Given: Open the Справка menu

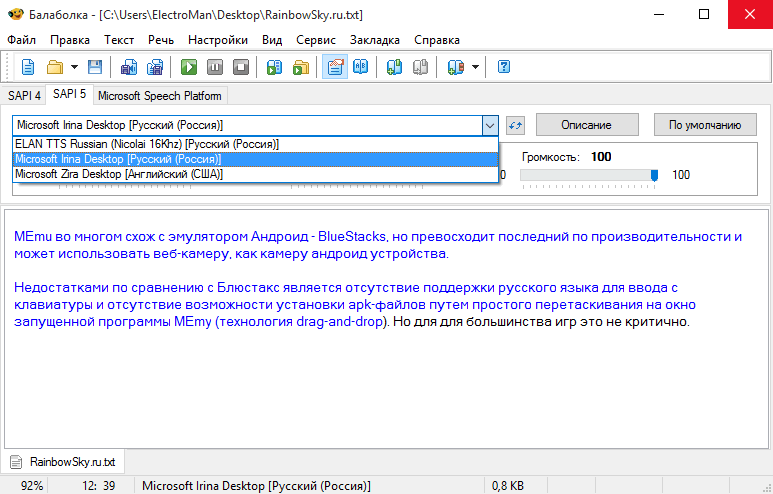Looking at the screenshot, I should [x=437, y=40].
